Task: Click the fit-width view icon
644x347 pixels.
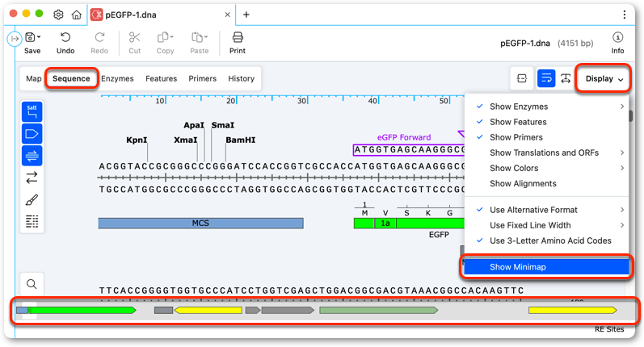Action: click(566, 78)
